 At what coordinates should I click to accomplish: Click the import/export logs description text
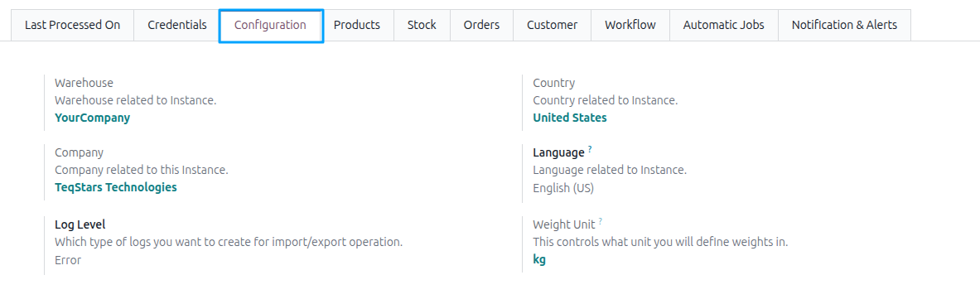(229, 242)
